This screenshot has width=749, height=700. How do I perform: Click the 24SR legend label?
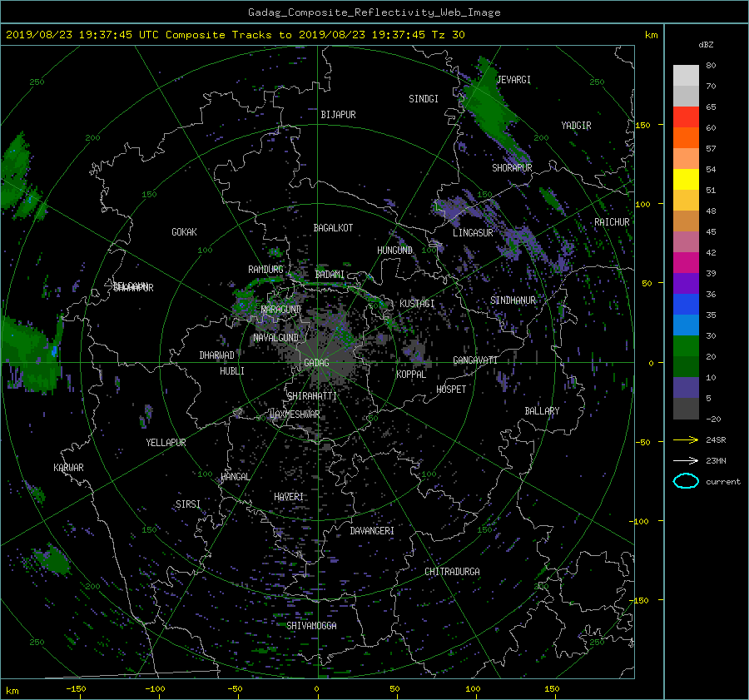click(716, 439)
